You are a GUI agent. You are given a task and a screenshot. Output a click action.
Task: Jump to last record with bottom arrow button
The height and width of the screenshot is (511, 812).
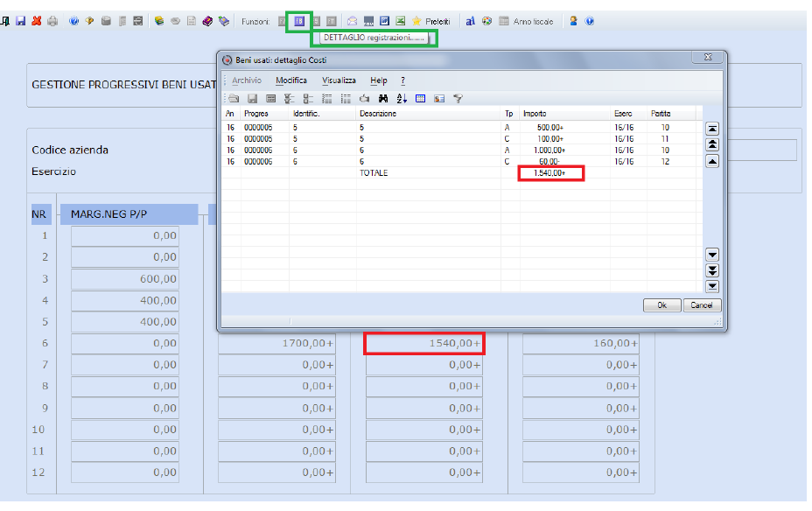pos(712,286)
